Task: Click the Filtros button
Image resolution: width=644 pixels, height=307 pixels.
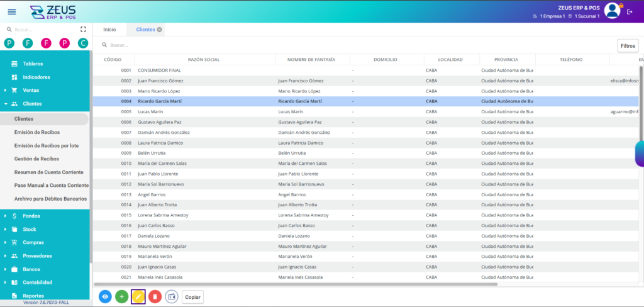Action: point(628,45)
